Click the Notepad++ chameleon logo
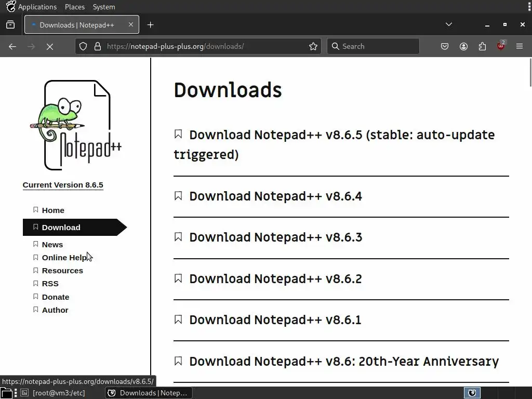The height and width of the screenshot is (399, 532). [76, 125]
